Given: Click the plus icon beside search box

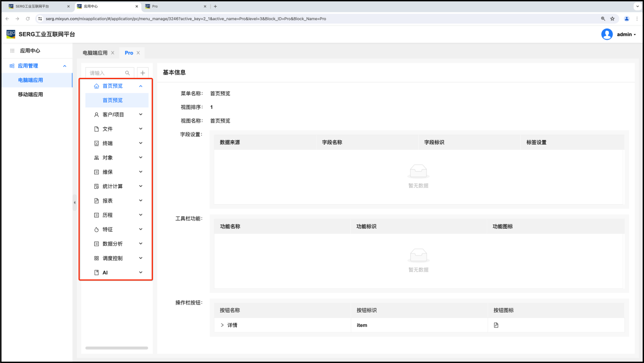Looking at the screenshot, I should click(143, 73).
